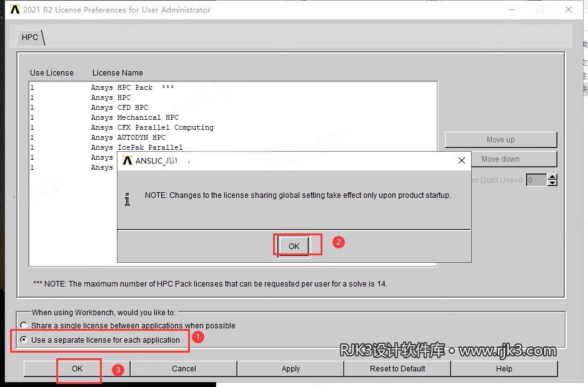Close the ANSLIC note dialog
The width and height of the screenshot is (588, 387).
click(462, 160)
